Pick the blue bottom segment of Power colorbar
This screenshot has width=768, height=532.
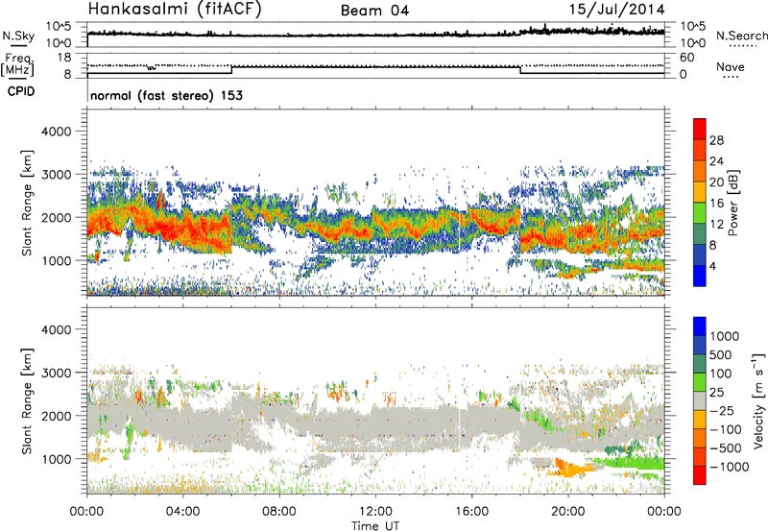pyautogui.click(x=700, y=276)
